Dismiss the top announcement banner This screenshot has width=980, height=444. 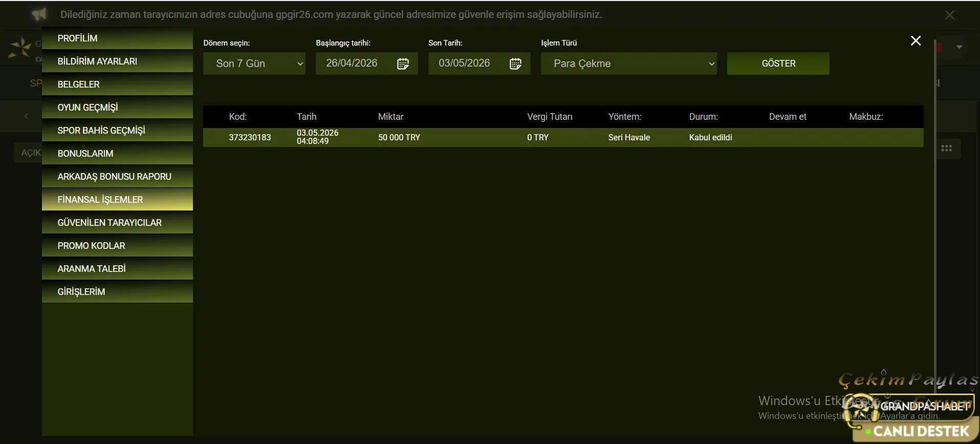tap(949, 15)
